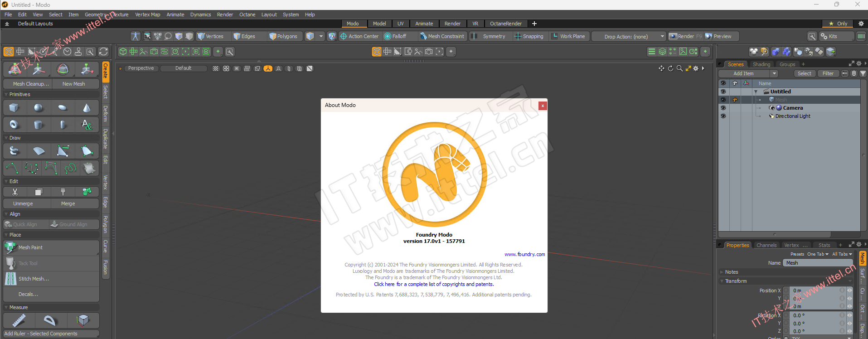Click the clock icon in left toolbar

(67, 52)
